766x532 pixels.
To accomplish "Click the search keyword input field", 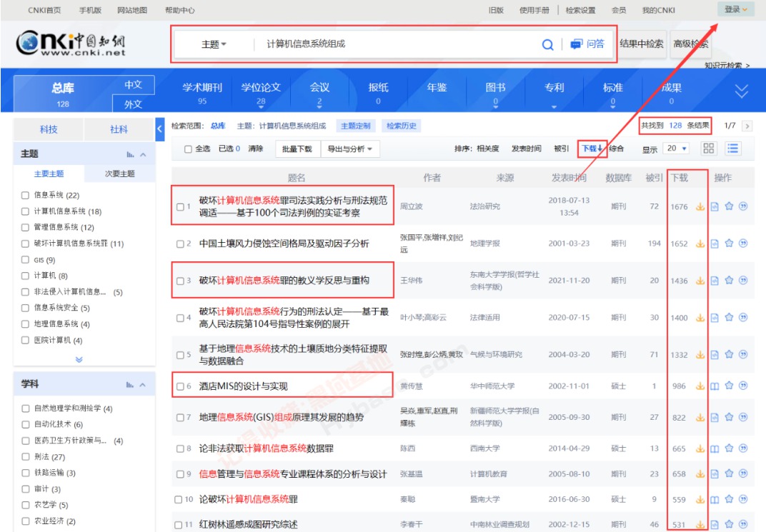I will [x=398, y=44].
